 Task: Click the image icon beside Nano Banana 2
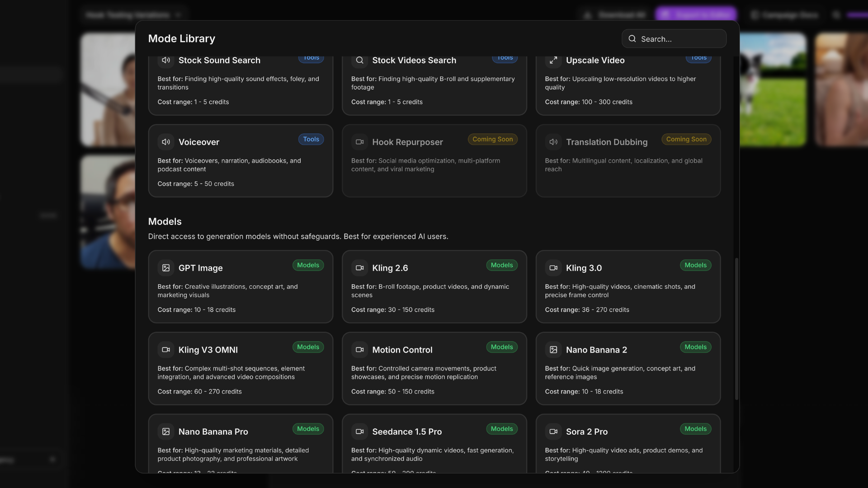[x=553, y=350]
